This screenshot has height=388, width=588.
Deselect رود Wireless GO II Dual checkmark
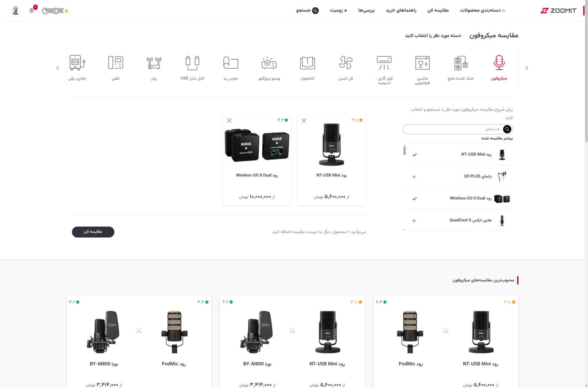click(x=414, y=199)
